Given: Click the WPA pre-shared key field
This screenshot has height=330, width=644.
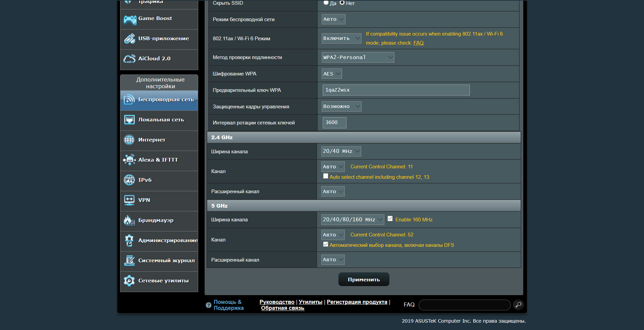Looking at the screenshot, I should tap(396, 90).
